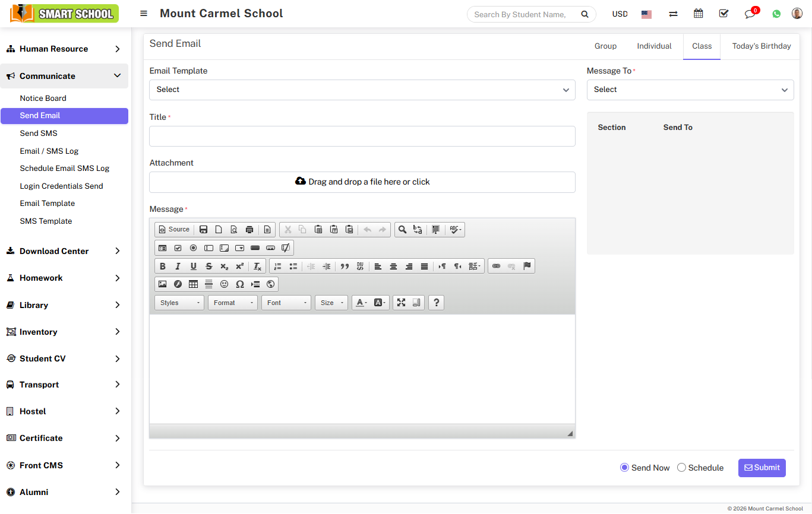This screenshot has width=812, height=514.
Task: Switch to the Individual tab
Action: 654,46
